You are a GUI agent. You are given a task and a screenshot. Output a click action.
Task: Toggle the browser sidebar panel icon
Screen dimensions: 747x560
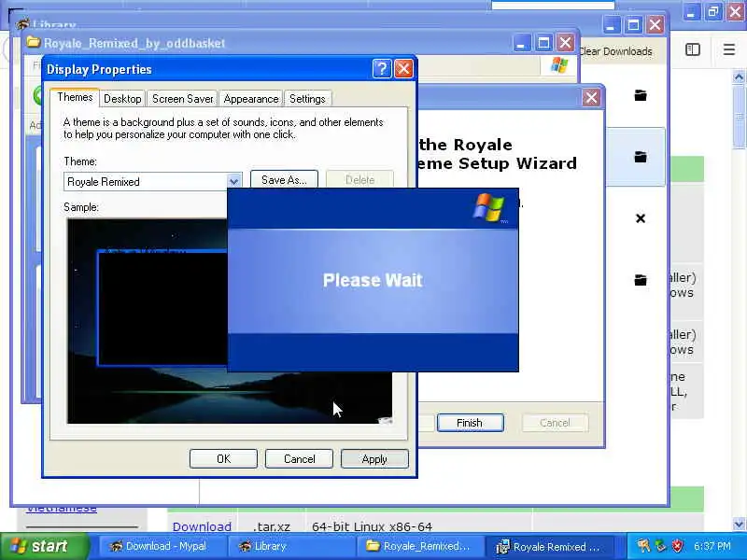[x=693, y=49]
